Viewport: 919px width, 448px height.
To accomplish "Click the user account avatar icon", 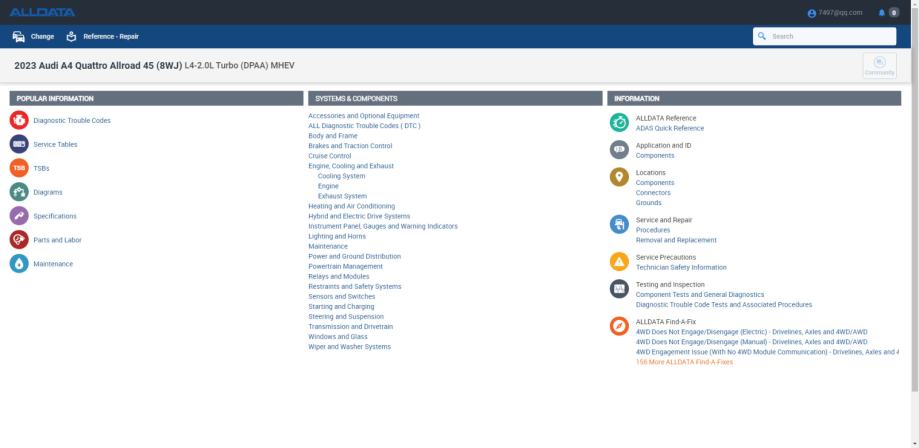I will (812, 13).
